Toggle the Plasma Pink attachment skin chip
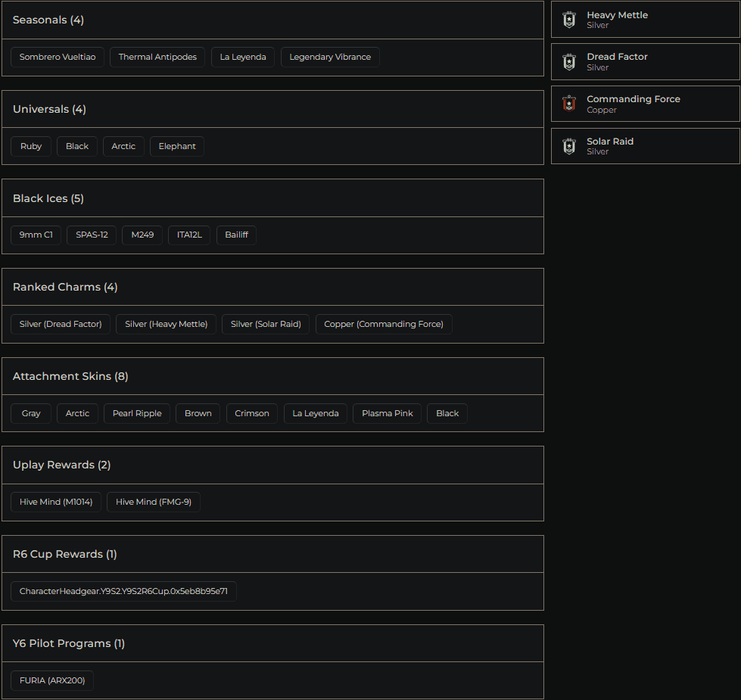Viewport: 741px width, 700px height. 387,413
